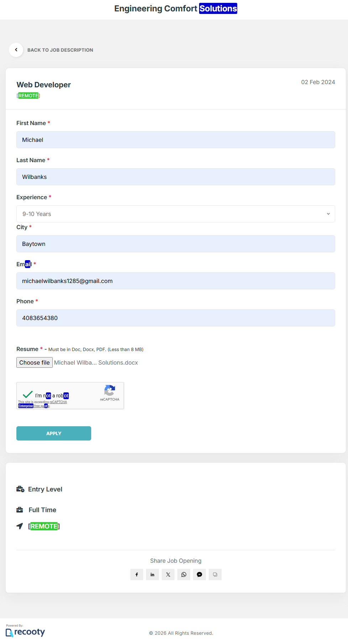Open the Experience dropdown

pyautogui.click(x=176, y=214)
